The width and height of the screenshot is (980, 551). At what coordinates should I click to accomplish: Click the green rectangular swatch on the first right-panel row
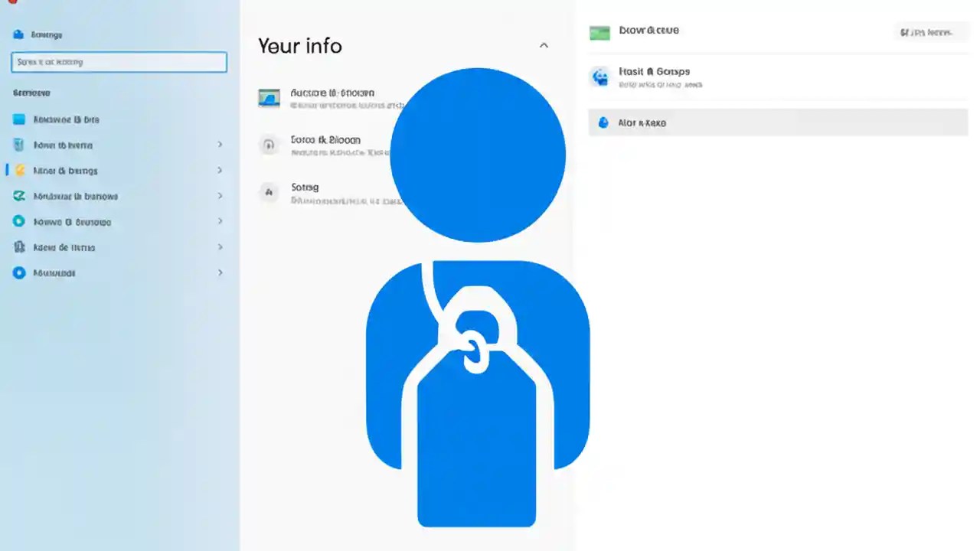point(599,32)
